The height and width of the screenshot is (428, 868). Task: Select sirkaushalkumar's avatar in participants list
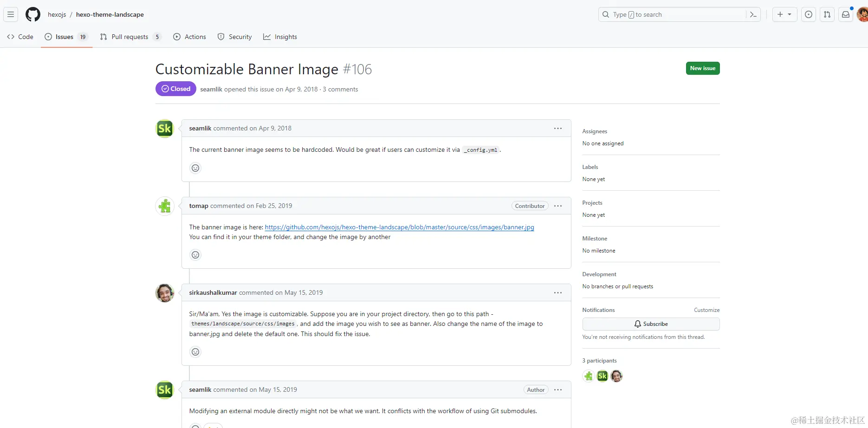(x=616, y=376)
